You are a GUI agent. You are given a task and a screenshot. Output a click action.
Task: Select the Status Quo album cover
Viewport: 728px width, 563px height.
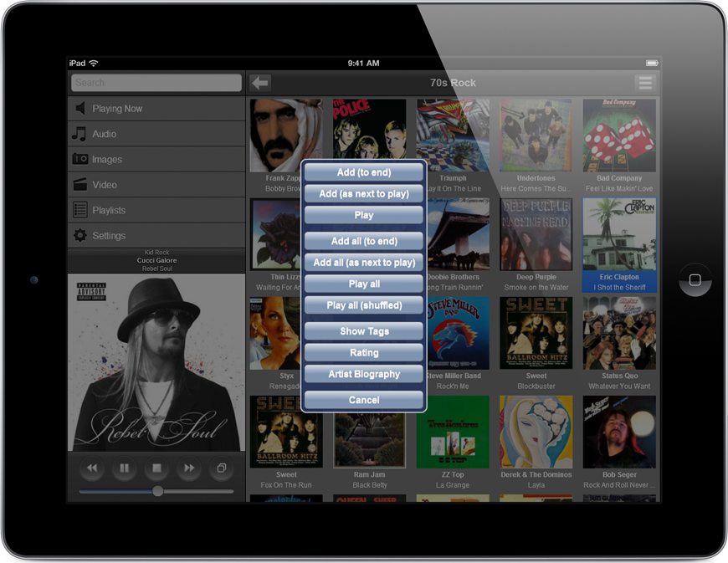coord(619,333)
